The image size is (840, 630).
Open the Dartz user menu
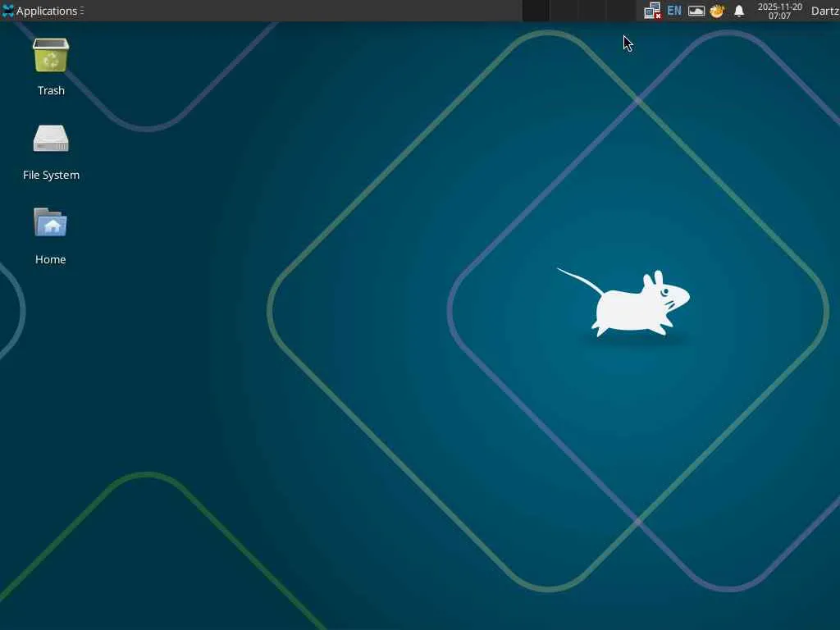pos(825,11)
